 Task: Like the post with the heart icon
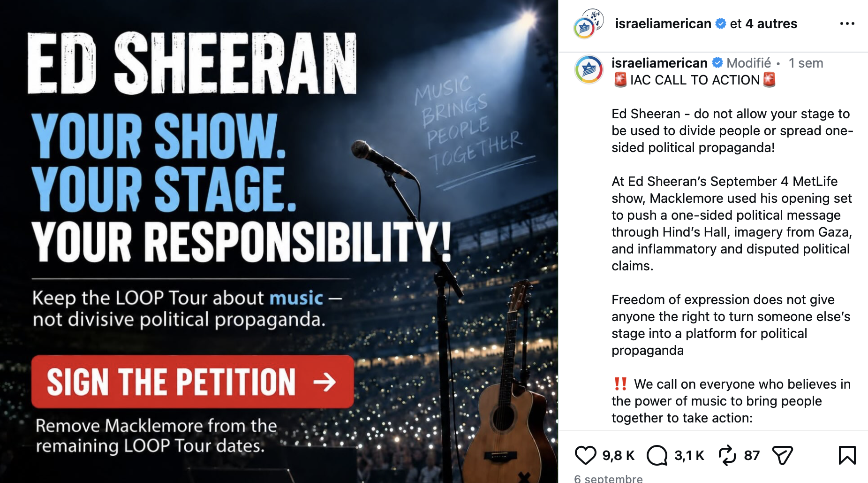coord(585,455)
